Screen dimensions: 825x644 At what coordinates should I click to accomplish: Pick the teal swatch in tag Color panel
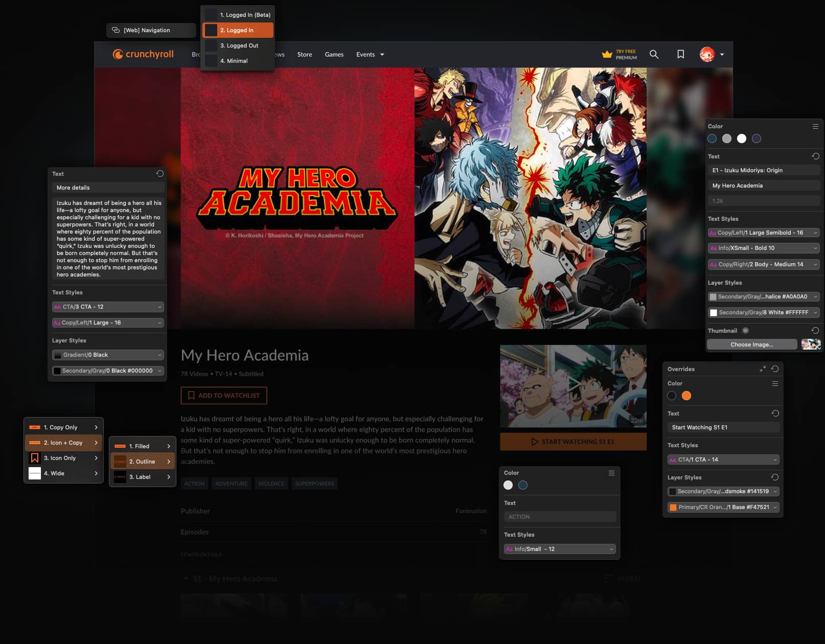(523, 485)
